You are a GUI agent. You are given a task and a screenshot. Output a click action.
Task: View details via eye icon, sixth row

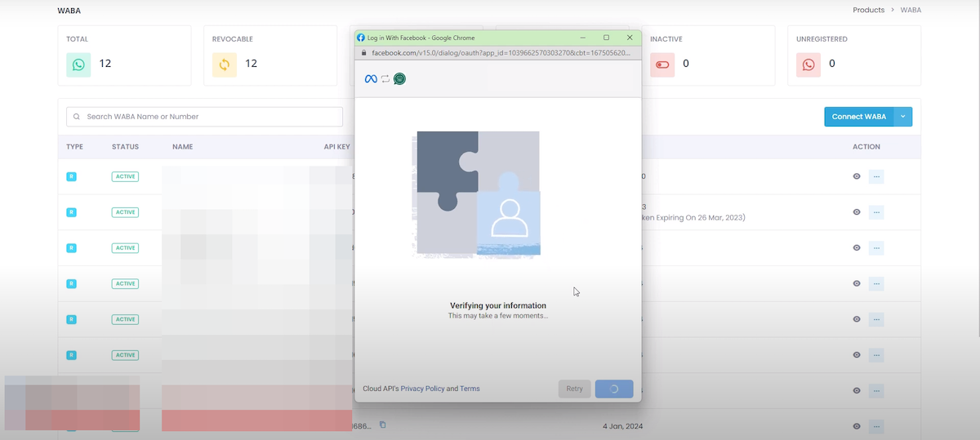point(857,355)
